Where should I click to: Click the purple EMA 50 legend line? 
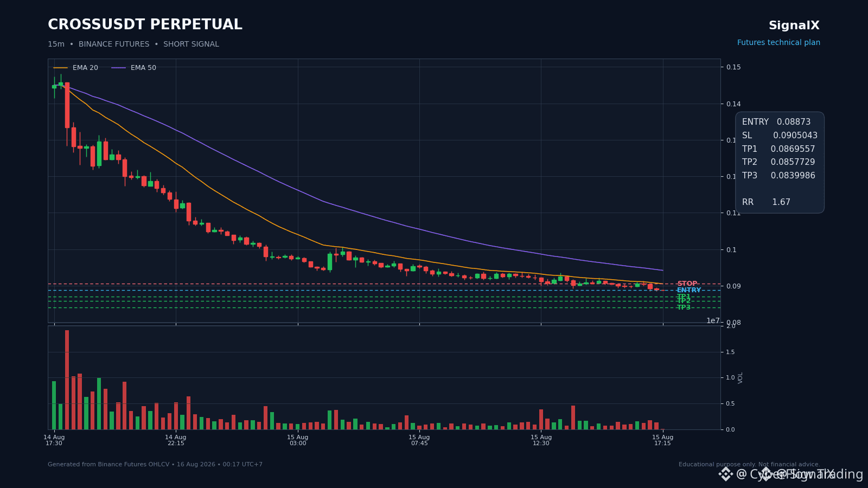pos(119,68)
